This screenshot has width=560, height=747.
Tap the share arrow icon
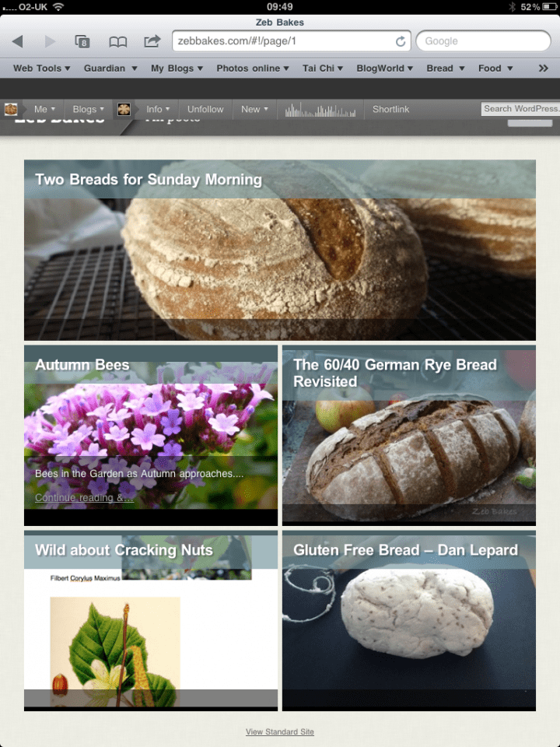152,41
